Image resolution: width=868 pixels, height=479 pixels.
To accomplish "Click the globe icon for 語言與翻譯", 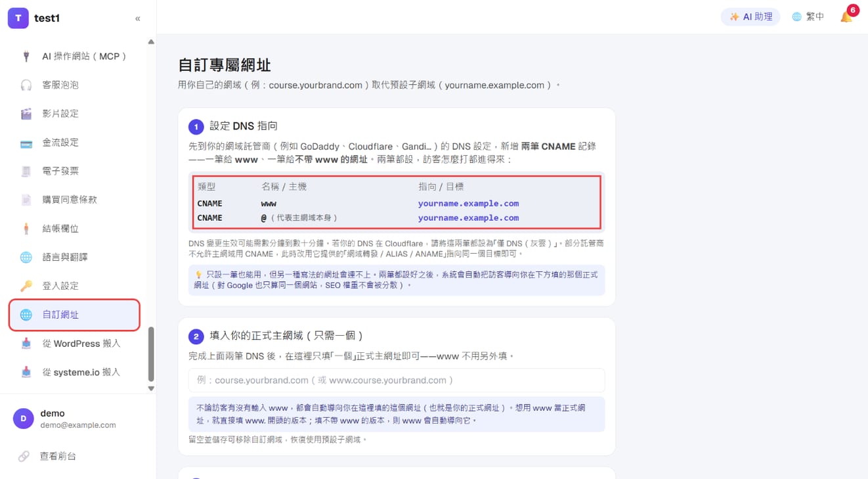I will coord(26,257).
